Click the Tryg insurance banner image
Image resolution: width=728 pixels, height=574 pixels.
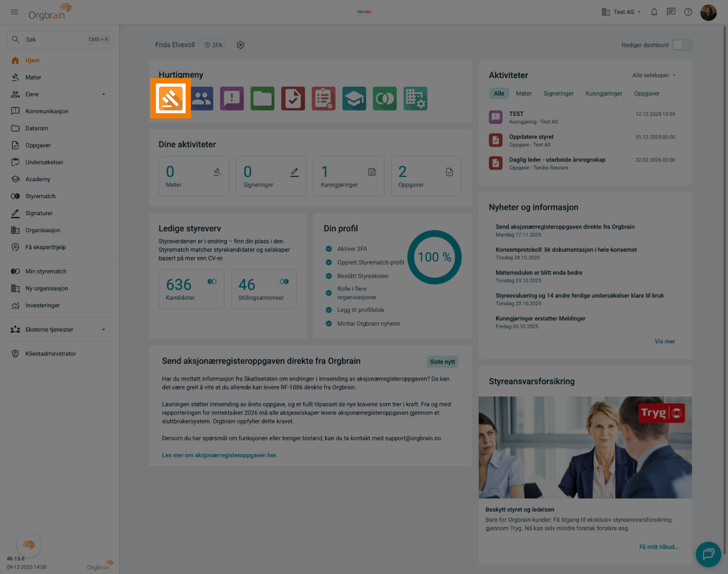click(585, 448)
